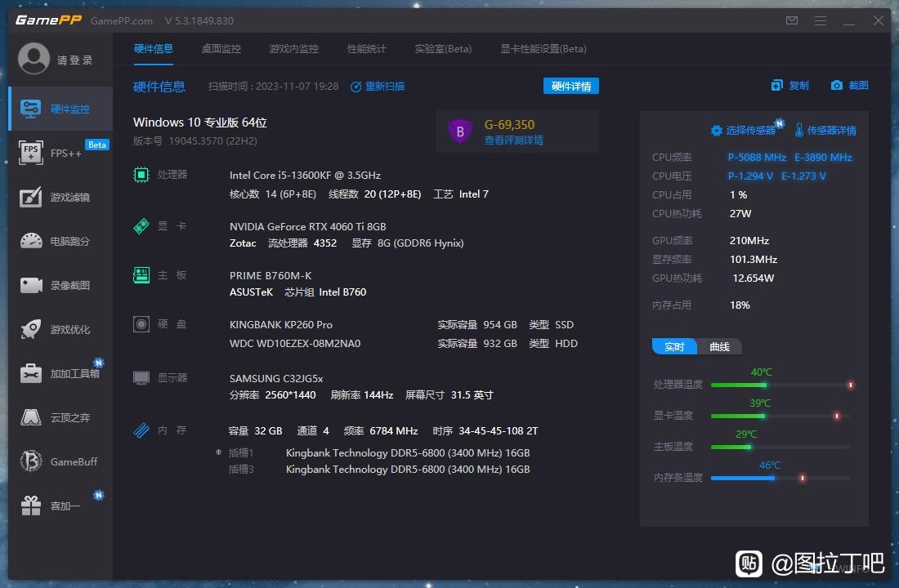Click the 复制 copy icon button
The image size is (899, 588).
[790, 86]
